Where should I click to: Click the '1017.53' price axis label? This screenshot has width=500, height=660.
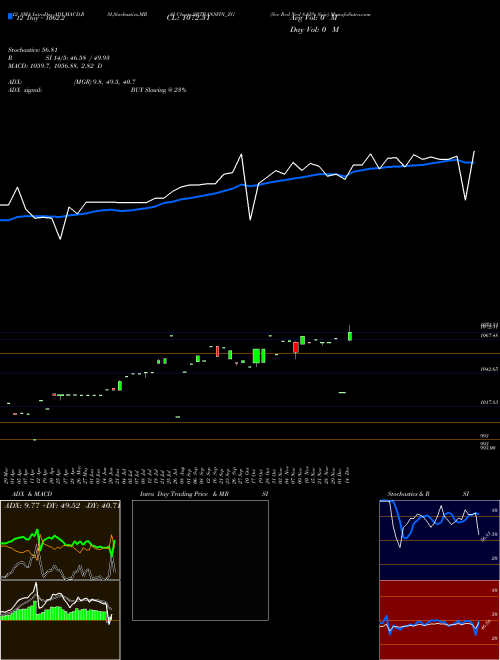[x=489, y=402]
